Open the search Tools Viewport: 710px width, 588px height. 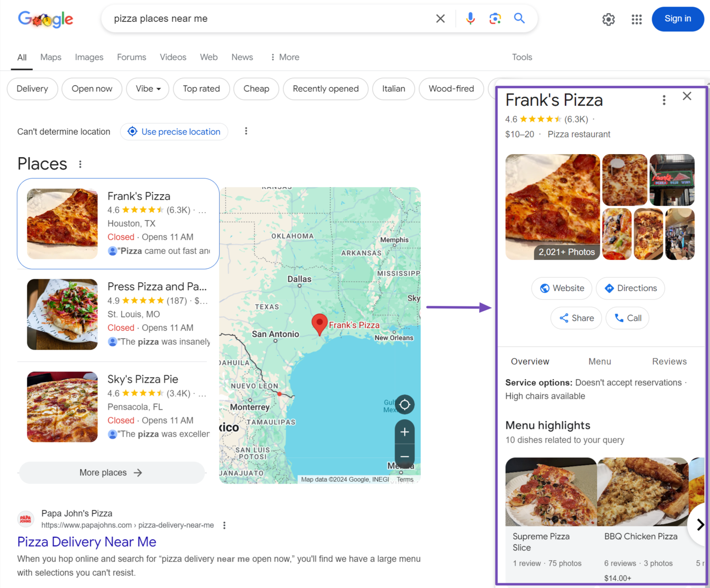click(x=522, y=57)
